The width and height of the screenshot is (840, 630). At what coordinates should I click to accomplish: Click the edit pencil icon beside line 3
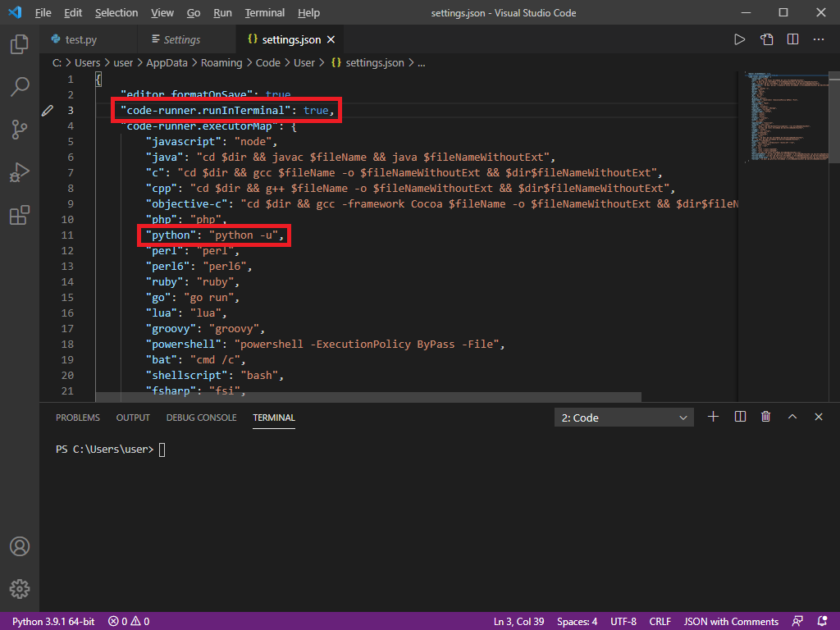click(x=47, y=111)
